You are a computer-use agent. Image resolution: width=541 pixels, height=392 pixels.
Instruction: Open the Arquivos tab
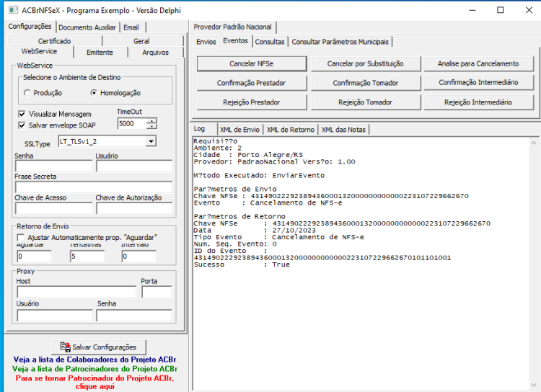pos(156,53)
